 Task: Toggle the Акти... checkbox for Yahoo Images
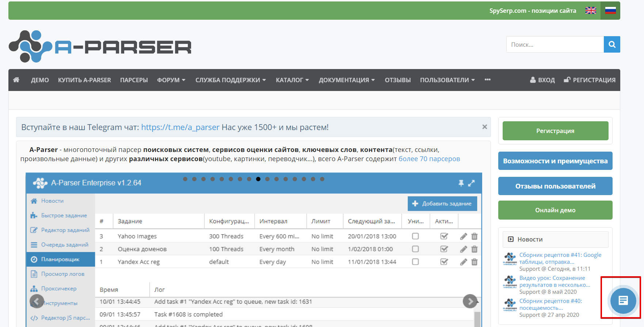pyautogui.click(x=444, y=236)
